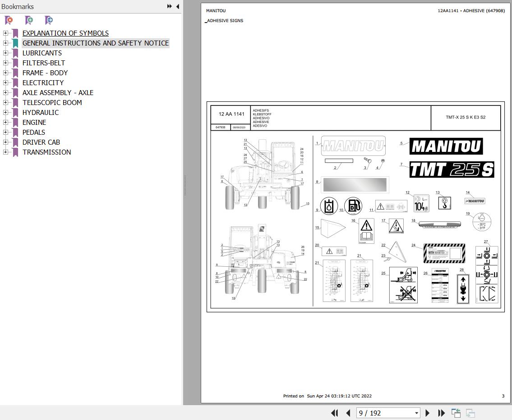Click the add new bookmark icon
512x420 pixels.
[29, 20]
